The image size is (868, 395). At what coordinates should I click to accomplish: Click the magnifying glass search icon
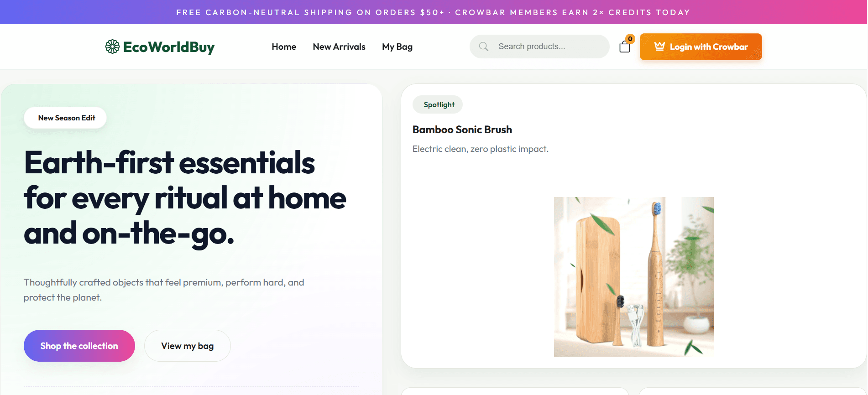[484, 47]
